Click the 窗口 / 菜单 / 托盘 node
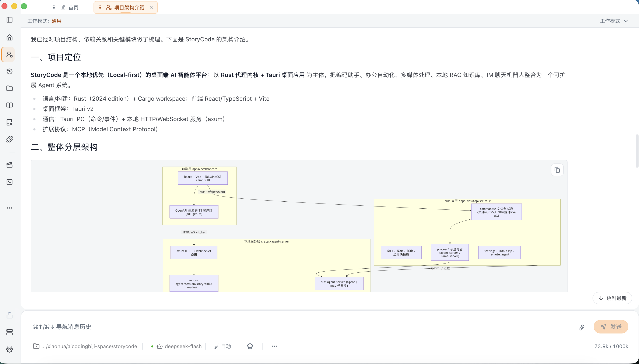The height and width of the screenshot is (364, 639). 401,252
